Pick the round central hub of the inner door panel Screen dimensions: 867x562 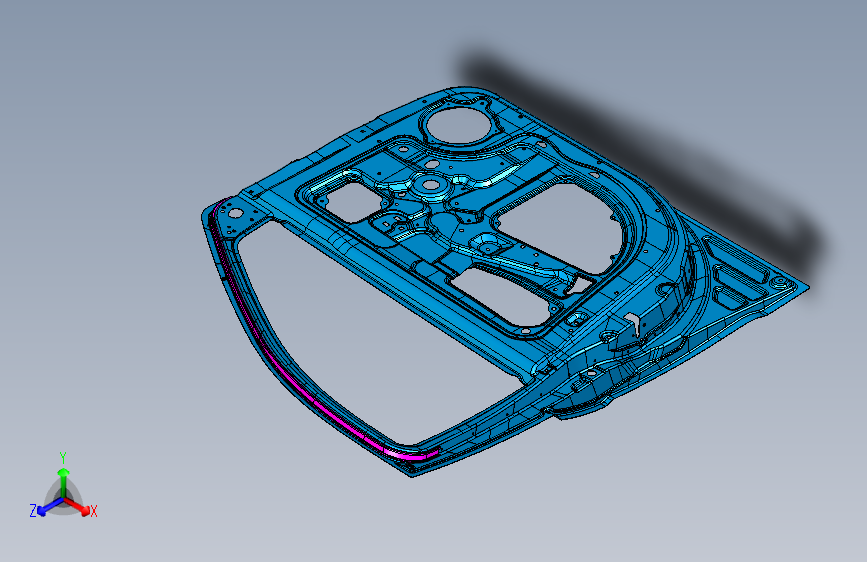pyautogui.click(x=430, y=185)
